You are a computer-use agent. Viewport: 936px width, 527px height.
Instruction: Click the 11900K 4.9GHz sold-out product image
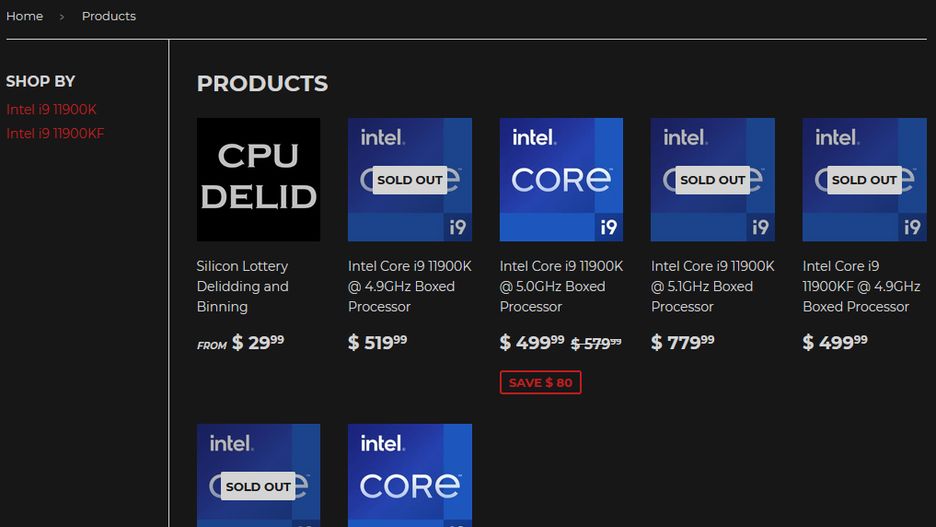(x=410, y=180)
